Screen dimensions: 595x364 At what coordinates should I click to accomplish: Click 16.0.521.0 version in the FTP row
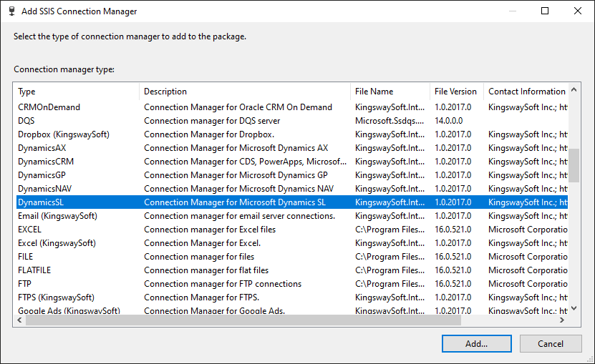point(453,284)
